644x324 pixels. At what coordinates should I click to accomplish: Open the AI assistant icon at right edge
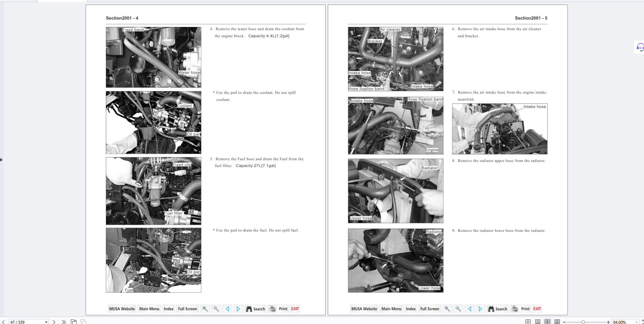pyautogui.click(x=639, y=47)
